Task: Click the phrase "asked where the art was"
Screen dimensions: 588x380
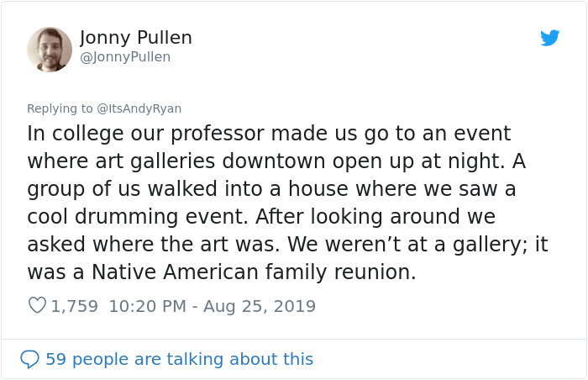Action: pos(143,245)
